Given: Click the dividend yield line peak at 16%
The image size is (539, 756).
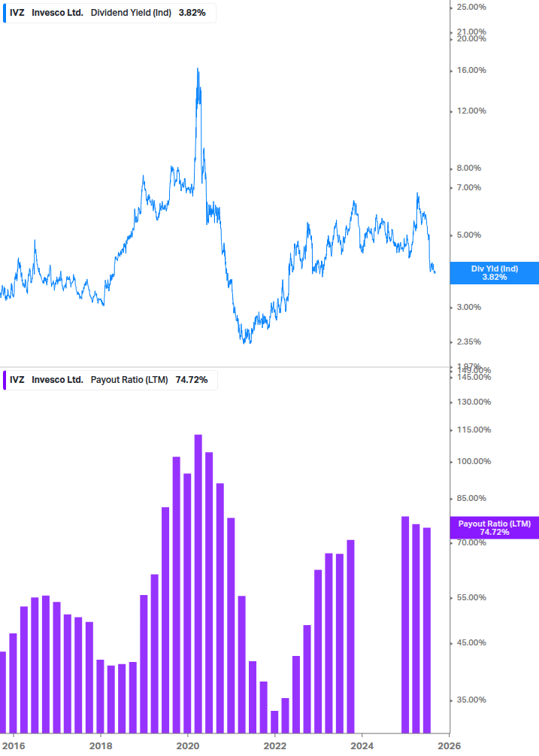Looking at the screenshot, I should tap(198, 69).
